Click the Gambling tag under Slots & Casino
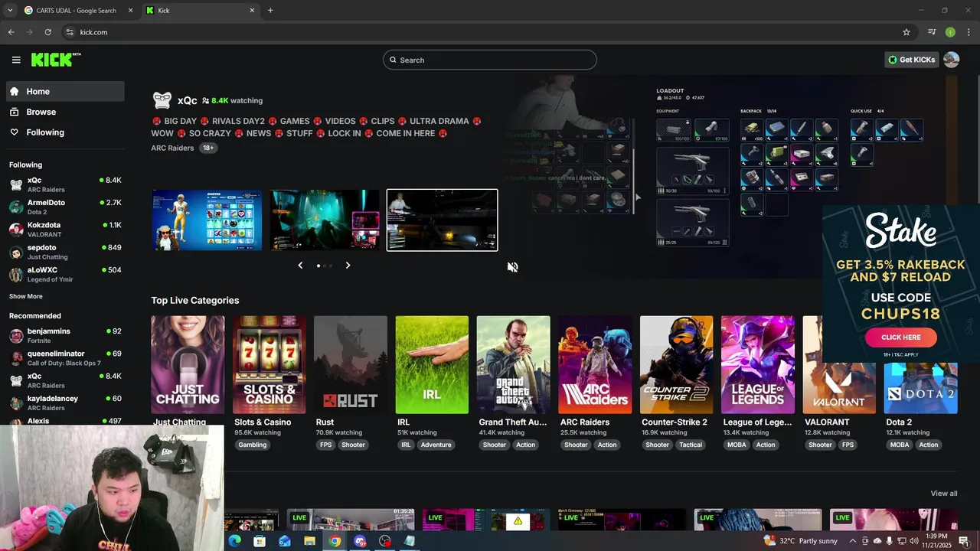980x551 pixels. pos(252,445)
